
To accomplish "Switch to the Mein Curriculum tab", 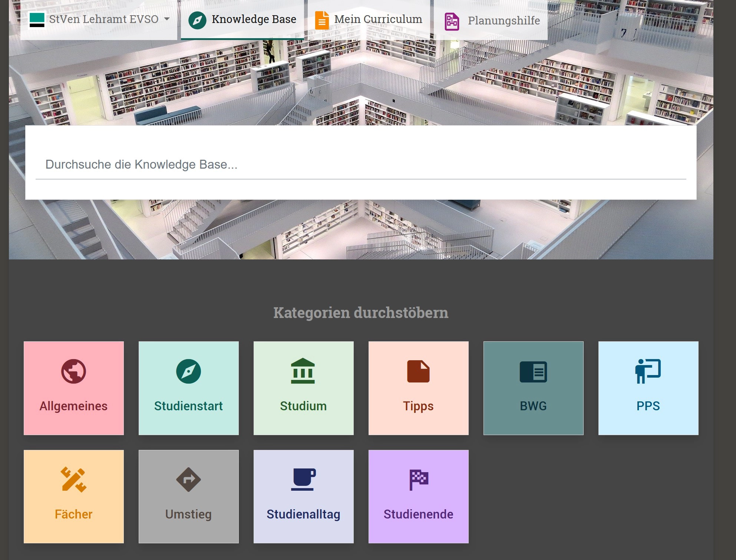I will (x=378, y=19).
